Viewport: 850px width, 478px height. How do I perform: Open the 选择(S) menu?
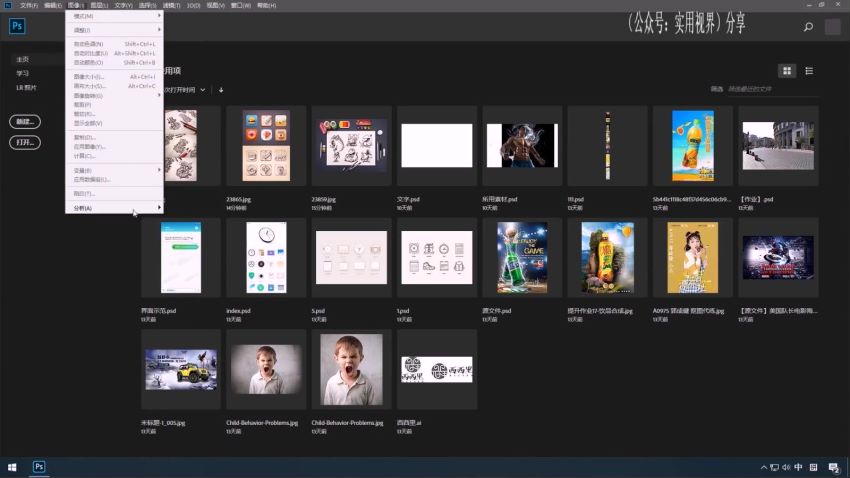tap(147, 5)
